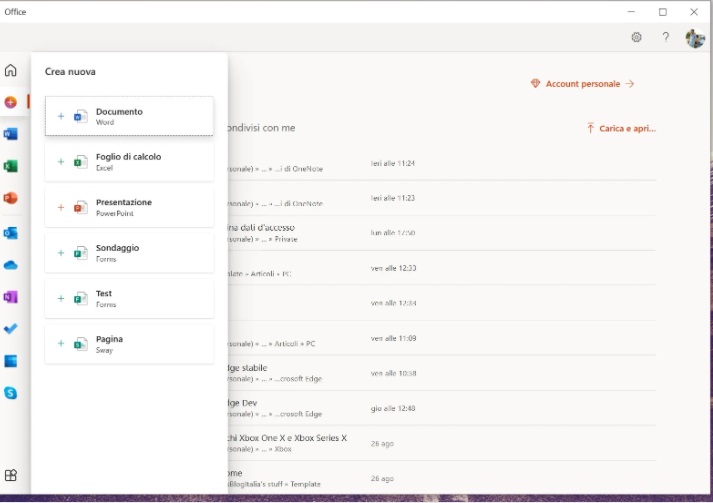The height and width of the screenshot is (503, 713).
Task: Open the settings gear icon
Action: tap(637, 37)
